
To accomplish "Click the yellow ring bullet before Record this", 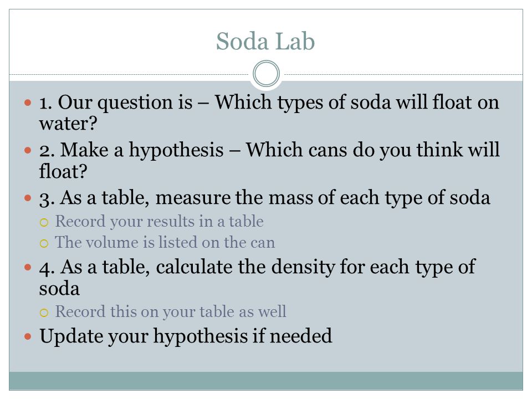I will click(44, 313).
